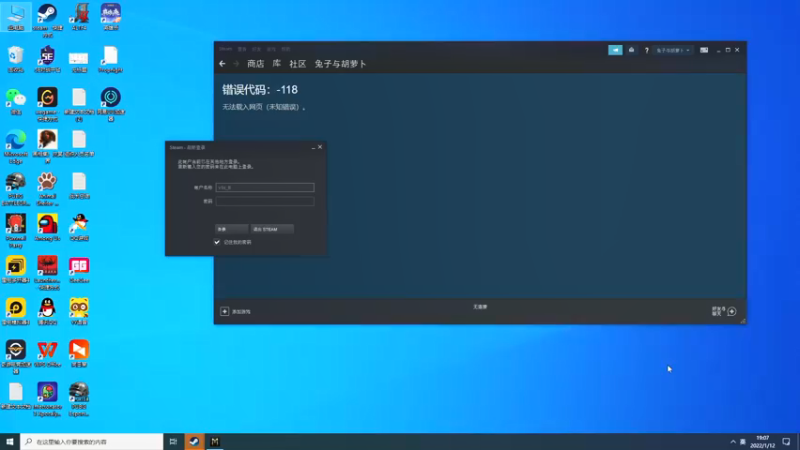Viewport: 800px width, 450px height.
Task: Select the purple SE shield desktop icon
Action: point(47,59)
